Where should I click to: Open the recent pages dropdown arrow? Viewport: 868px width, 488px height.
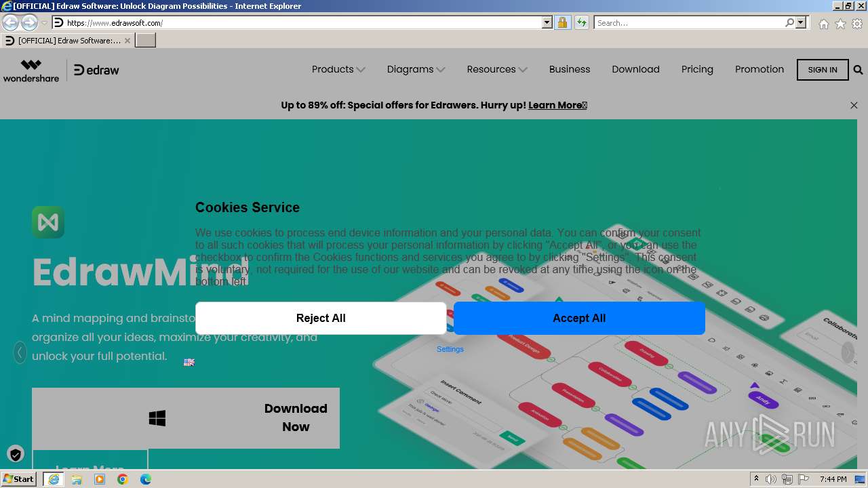point(44,23)
